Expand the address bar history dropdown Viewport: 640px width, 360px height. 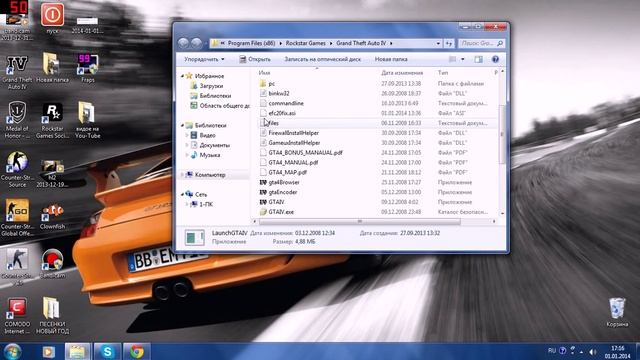pyautogui.click(x=438, y=43)
